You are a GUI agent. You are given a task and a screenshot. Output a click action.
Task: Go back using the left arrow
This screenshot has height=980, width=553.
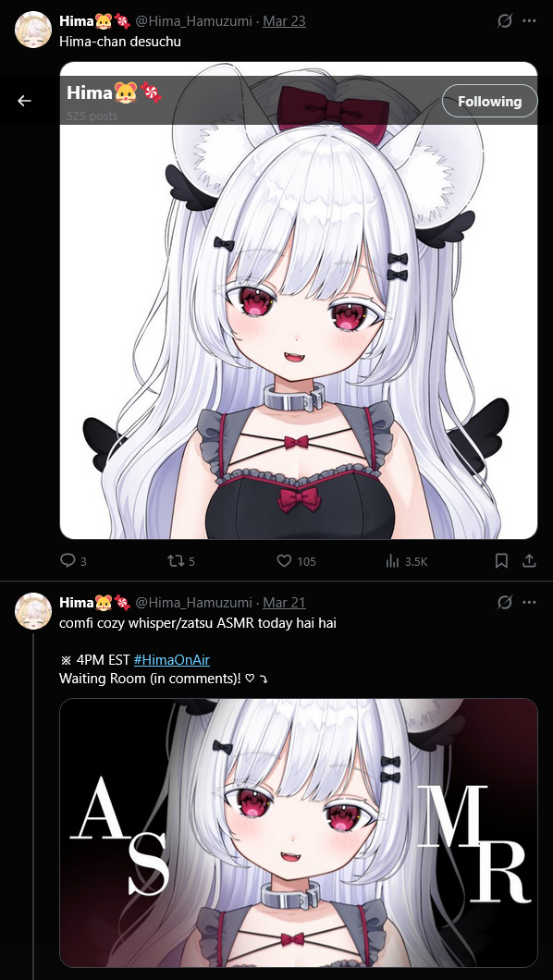tap(24, 101)
